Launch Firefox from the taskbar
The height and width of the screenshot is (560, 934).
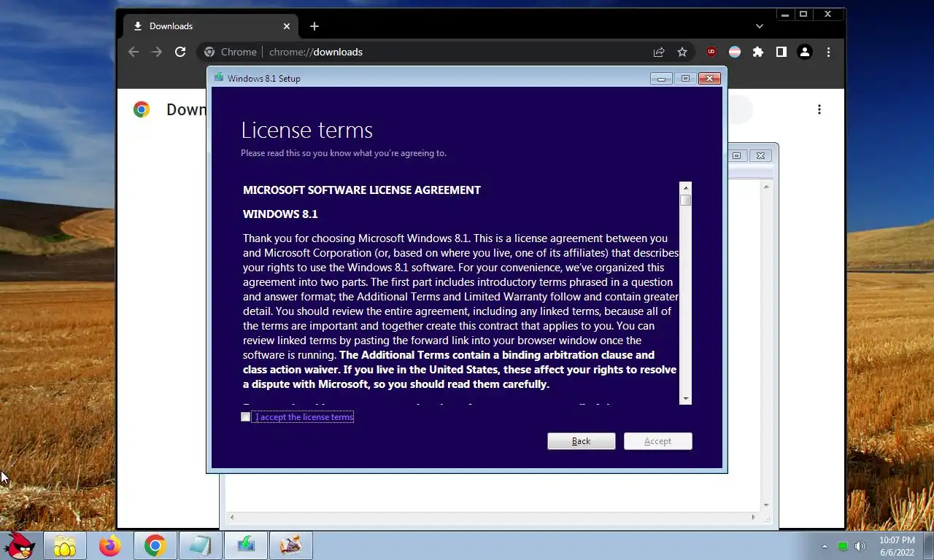click(110, 545)
